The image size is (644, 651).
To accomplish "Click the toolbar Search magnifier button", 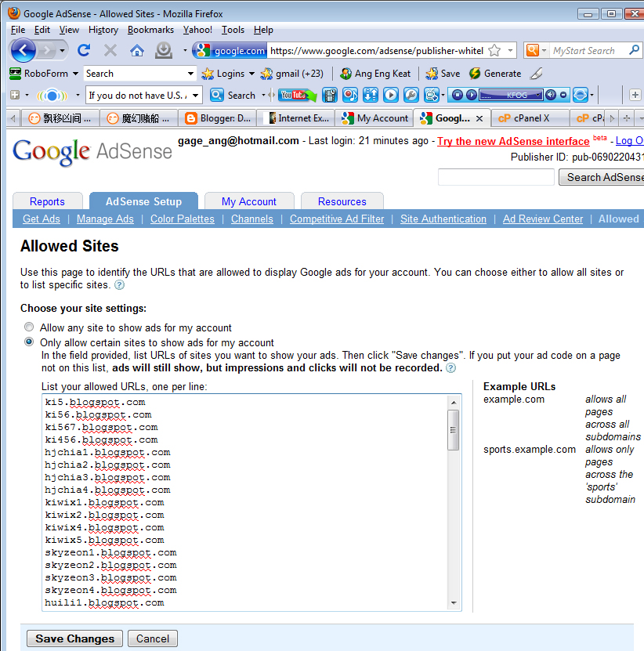I will pyautogui.click(x=233, y=95).
